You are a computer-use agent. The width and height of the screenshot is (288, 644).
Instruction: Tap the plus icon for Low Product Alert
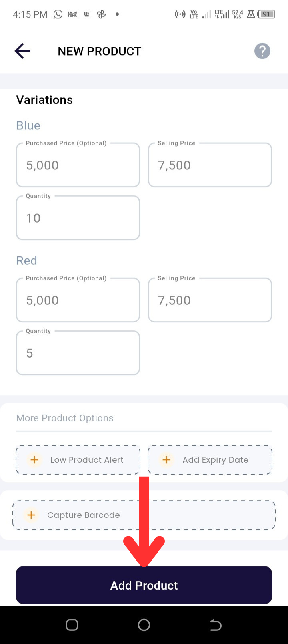(x=34, y=460)
